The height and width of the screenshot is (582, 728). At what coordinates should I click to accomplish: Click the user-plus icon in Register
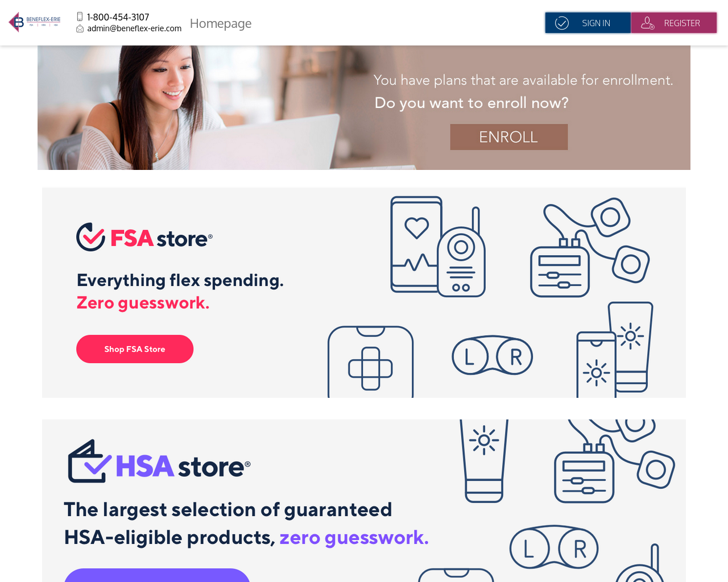[x=648, y=23]
